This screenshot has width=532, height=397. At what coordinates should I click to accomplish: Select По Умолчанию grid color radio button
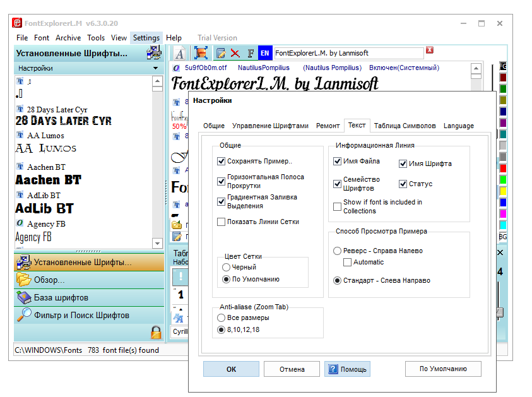pyautogui.click(x=227, y=279)
